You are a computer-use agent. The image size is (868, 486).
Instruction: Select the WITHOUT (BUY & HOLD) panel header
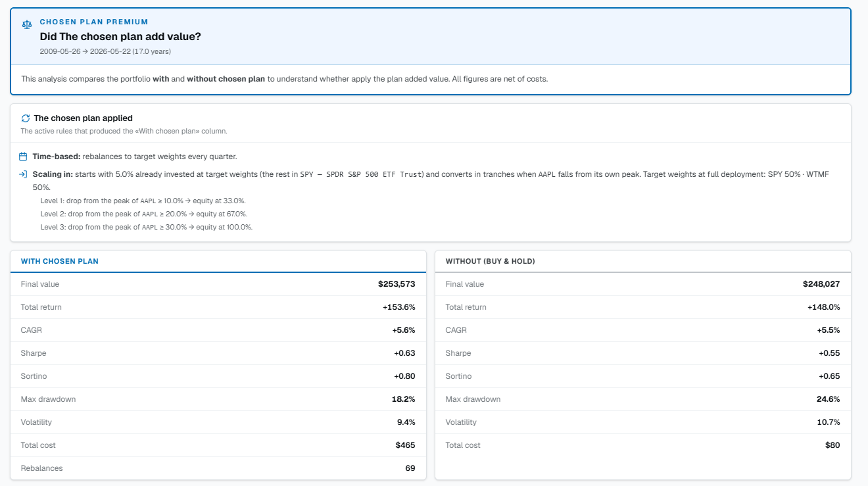[642, 261]
